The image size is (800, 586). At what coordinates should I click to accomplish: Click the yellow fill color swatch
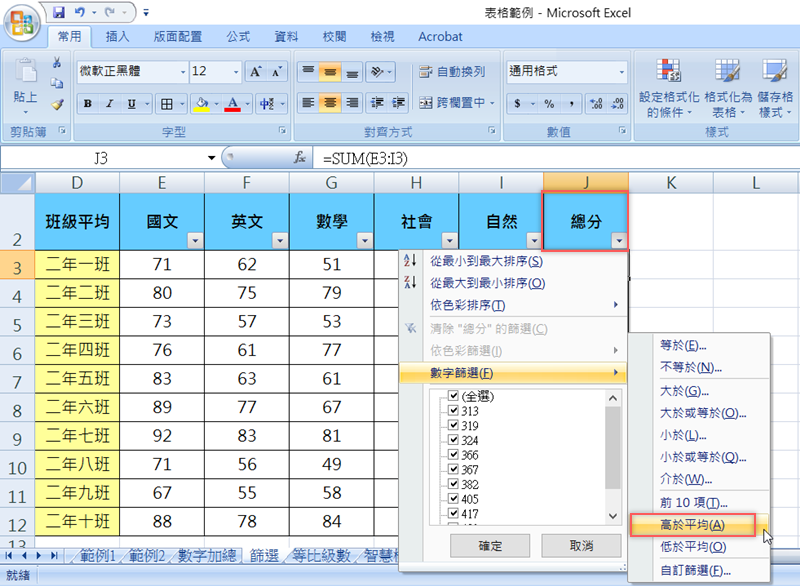(x=201, y=104)
